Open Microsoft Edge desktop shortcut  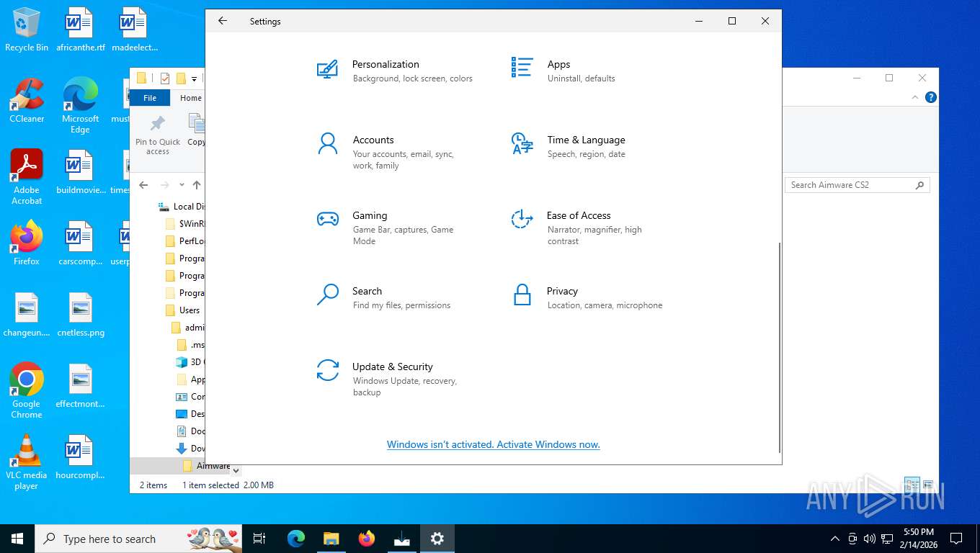click(x=80, y=106)
